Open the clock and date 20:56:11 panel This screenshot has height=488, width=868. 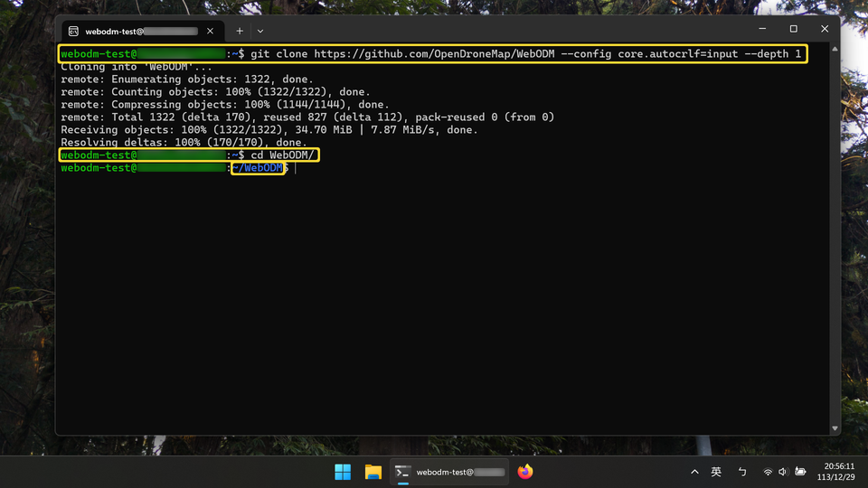(x=835, y=472)
